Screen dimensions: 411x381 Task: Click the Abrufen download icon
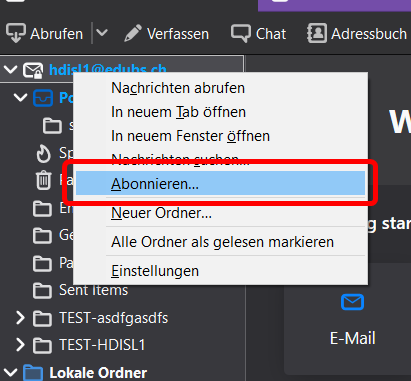click(15, 33)
